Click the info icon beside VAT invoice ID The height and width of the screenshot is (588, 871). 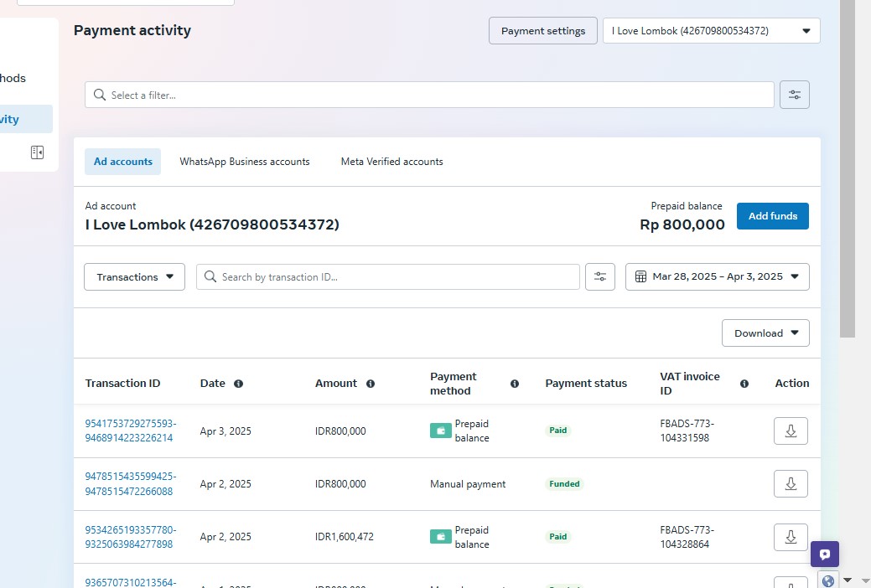pos(744,384)
